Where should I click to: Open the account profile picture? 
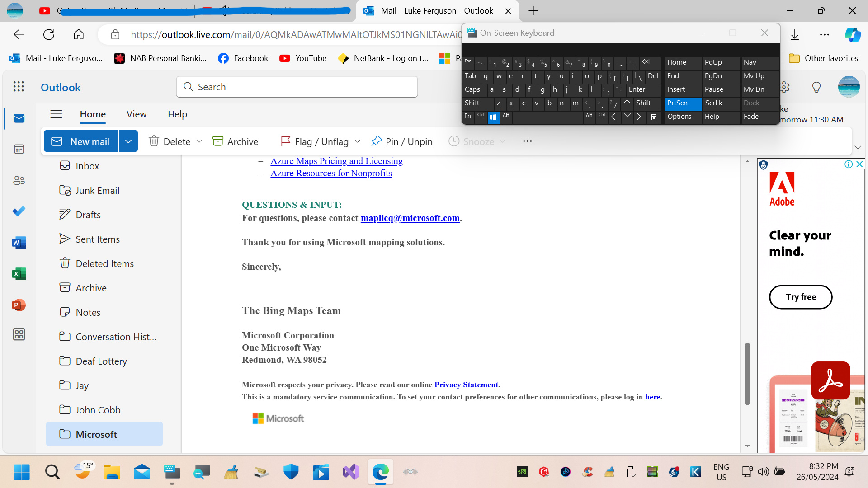(849, 87)
